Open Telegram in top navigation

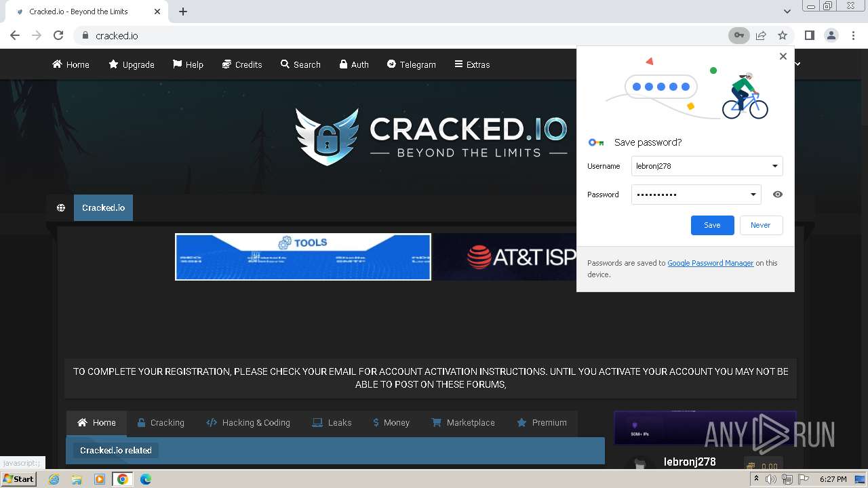click(412, 64)
